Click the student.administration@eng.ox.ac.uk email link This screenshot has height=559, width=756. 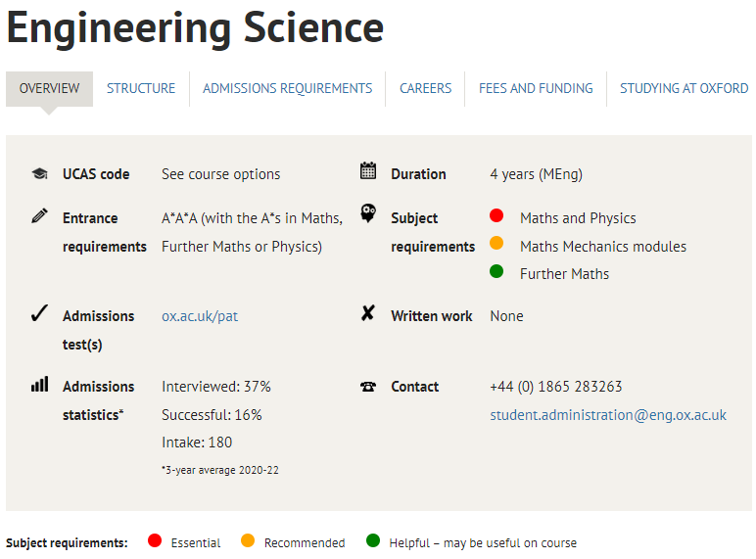[x=608, y=415]
